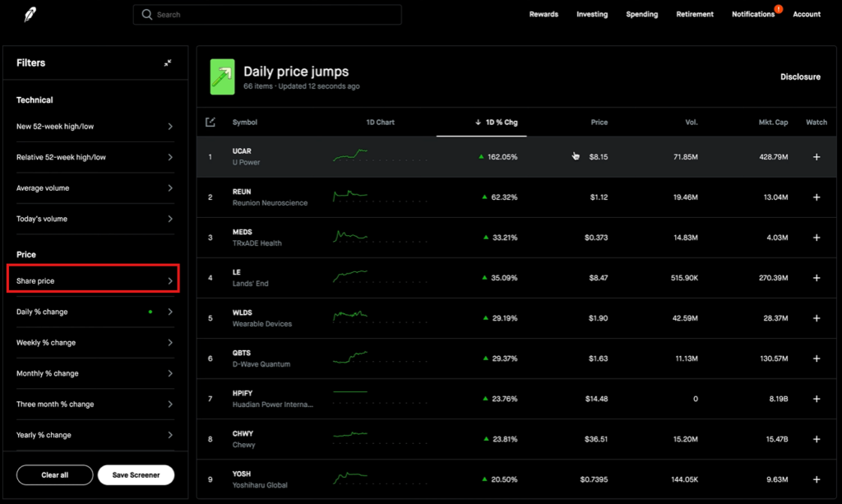Screen dimensions: 842x504
Task: Open Rewards in top navigation
Action: 544,15
